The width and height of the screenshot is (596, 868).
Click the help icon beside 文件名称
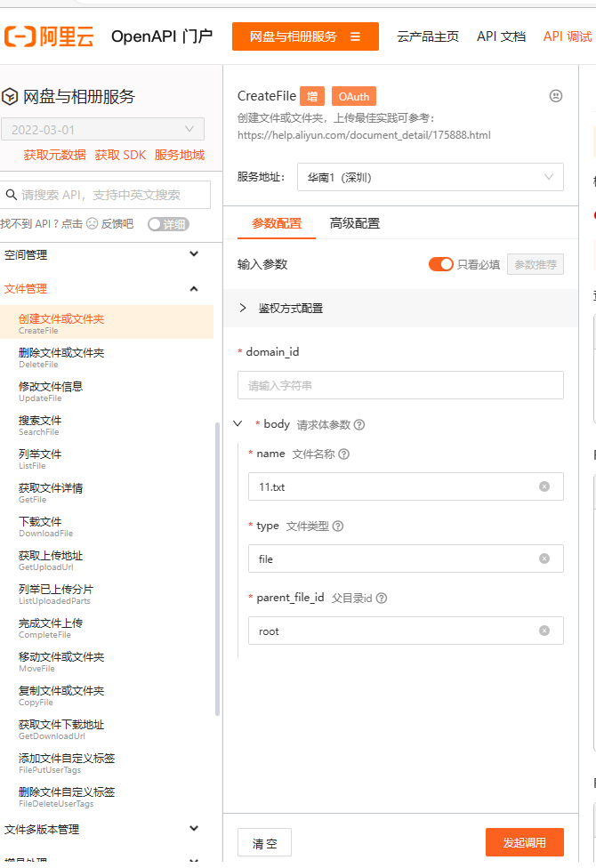point(344,454)
